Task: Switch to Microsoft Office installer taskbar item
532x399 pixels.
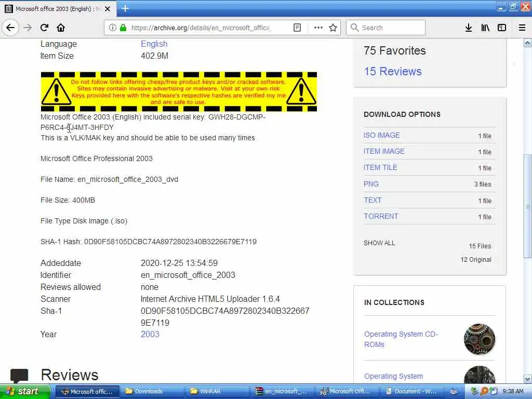Action: point(347,392)
